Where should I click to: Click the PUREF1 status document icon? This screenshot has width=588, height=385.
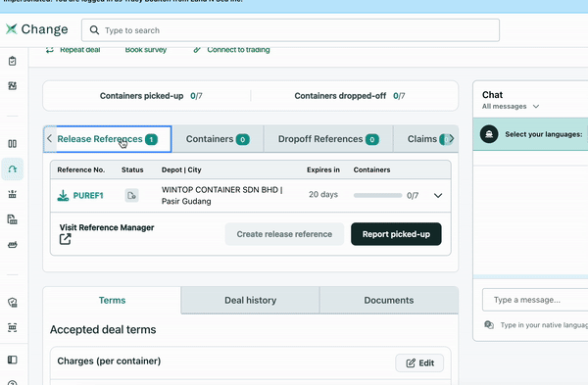tap(131, 195)
